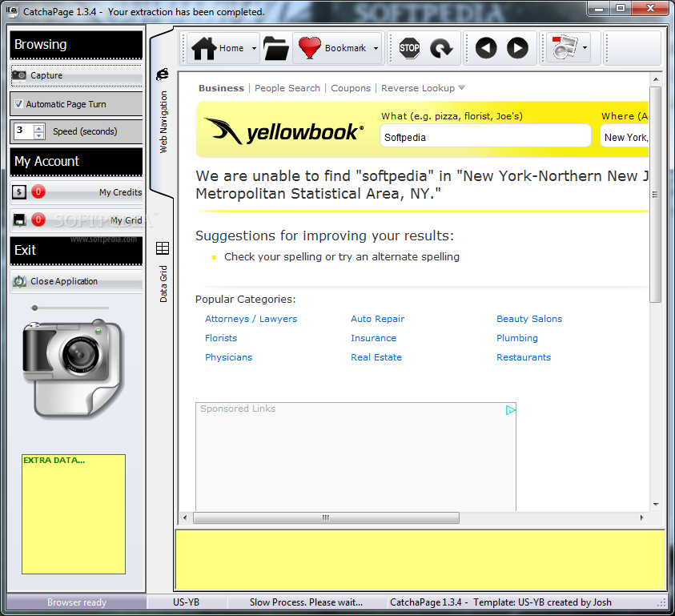Open the Home dropdown arrow
The width and height of the screenshot is (675, 616).
click(x=254, y=48)
